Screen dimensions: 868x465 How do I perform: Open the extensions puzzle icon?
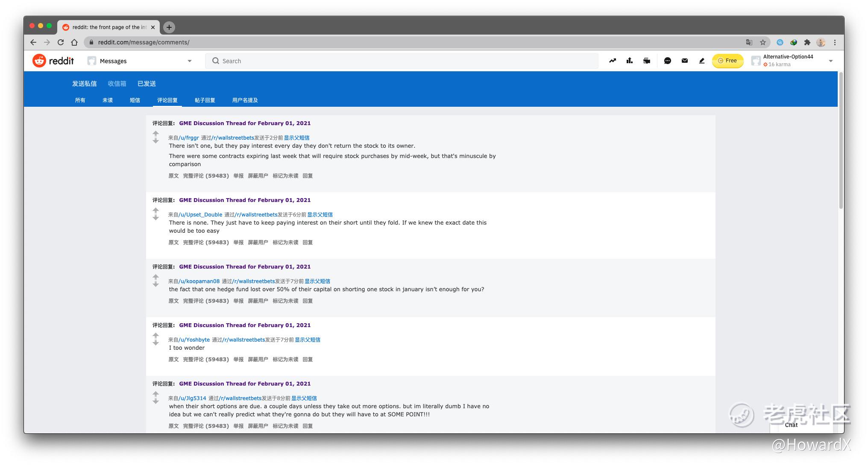tap(807, 42)
